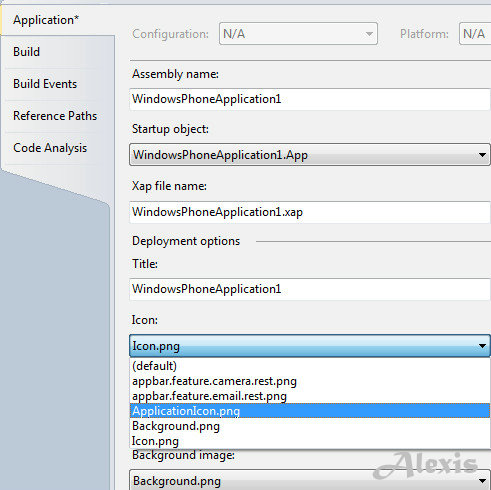
Task: Click the Assembly name text field
Action: tap(310, 99)
